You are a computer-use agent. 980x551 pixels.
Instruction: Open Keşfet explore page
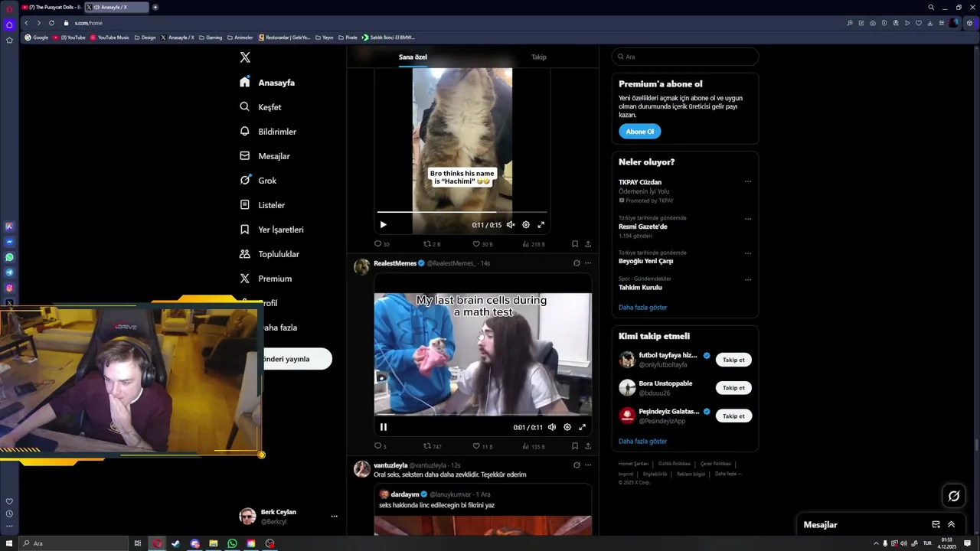click(261, 107)
